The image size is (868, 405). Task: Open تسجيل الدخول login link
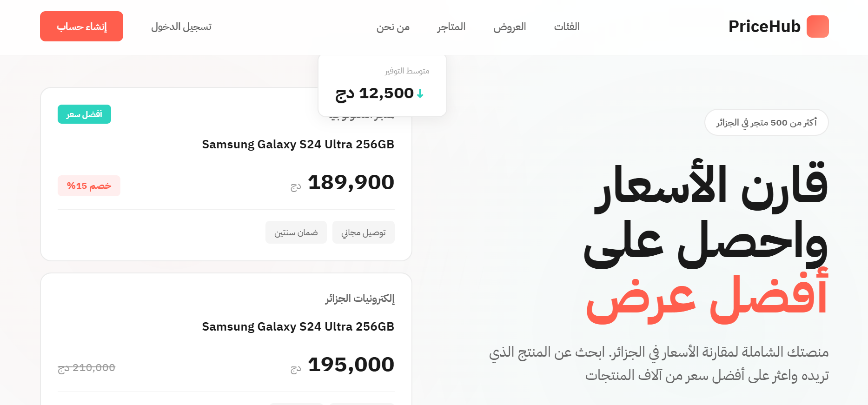point(181,27)
